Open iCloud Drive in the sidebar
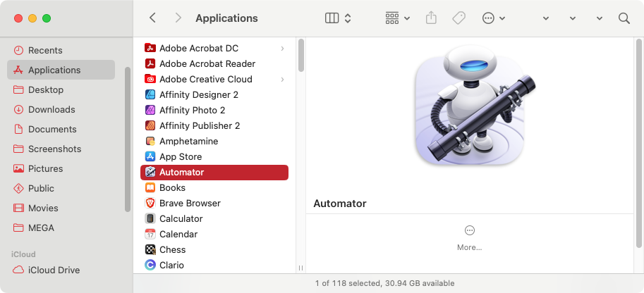644x293 pixels. [61, 270]
